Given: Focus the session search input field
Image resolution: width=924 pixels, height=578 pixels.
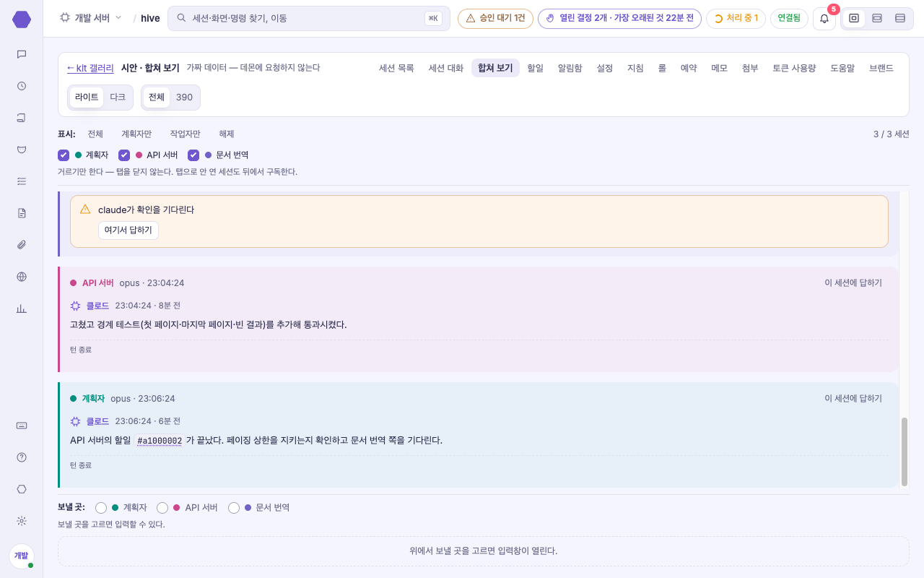Looking at the screenshot, I should coord(309,18).
